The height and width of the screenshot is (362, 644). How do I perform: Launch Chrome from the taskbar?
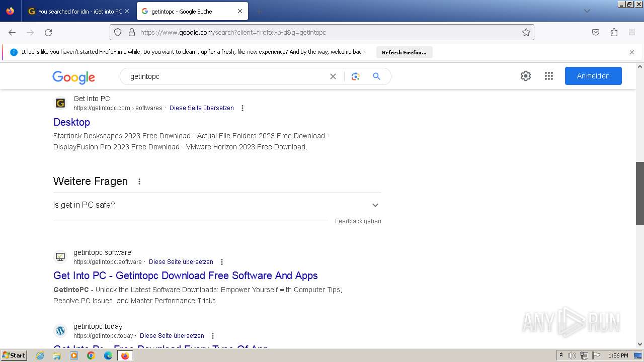pyautogui.click(x=91, y=355)
